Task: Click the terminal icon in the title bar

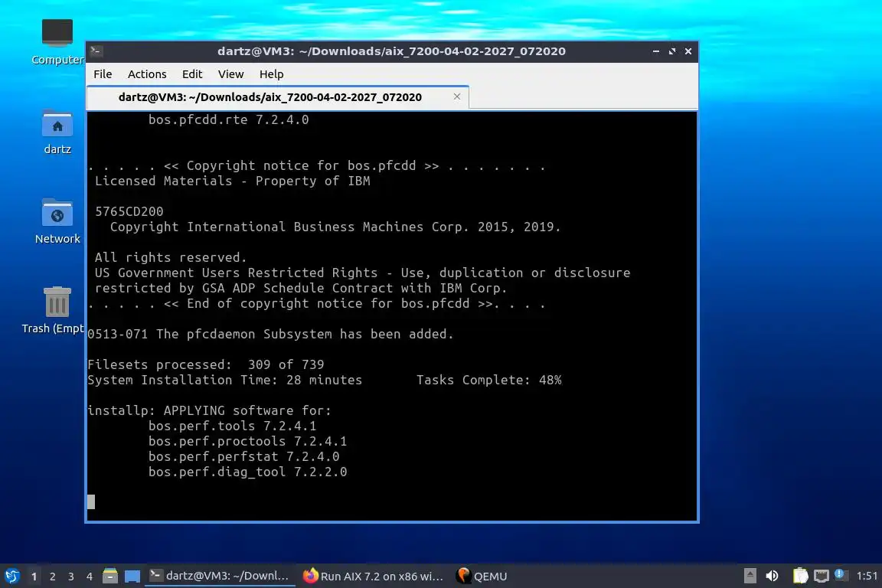Action: click(96, 51)
